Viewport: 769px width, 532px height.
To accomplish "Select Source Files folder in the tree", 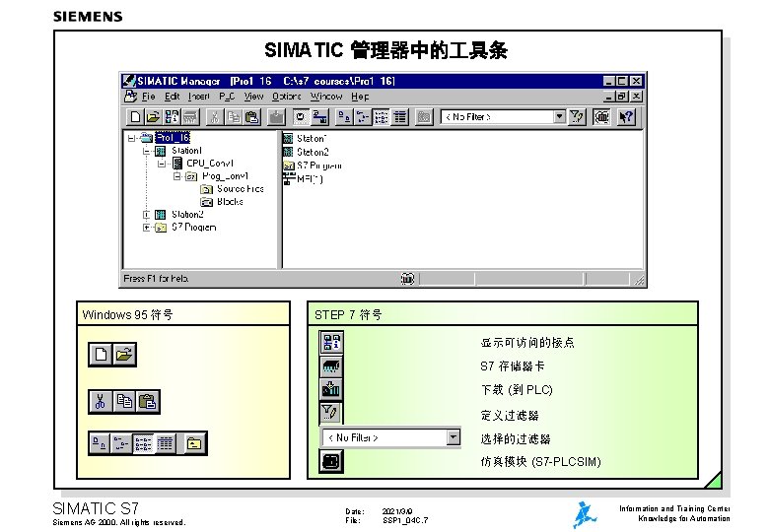I will click(241, 188).
